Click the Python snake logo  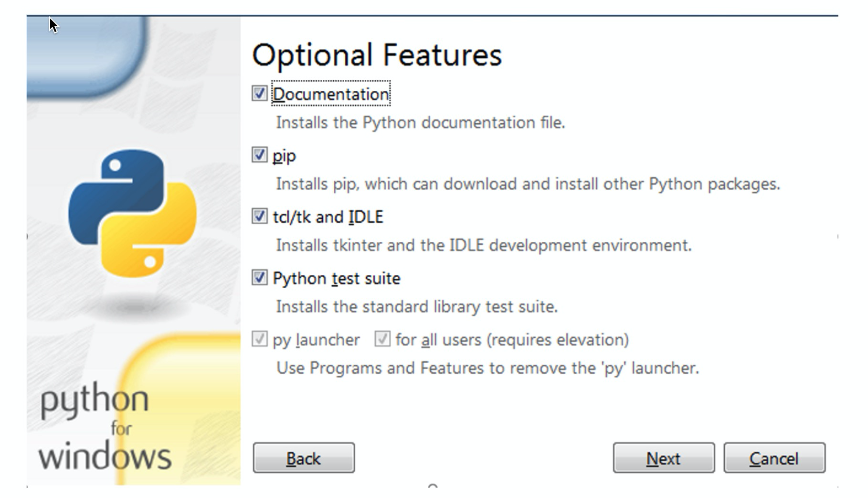(x=132, y=213)
